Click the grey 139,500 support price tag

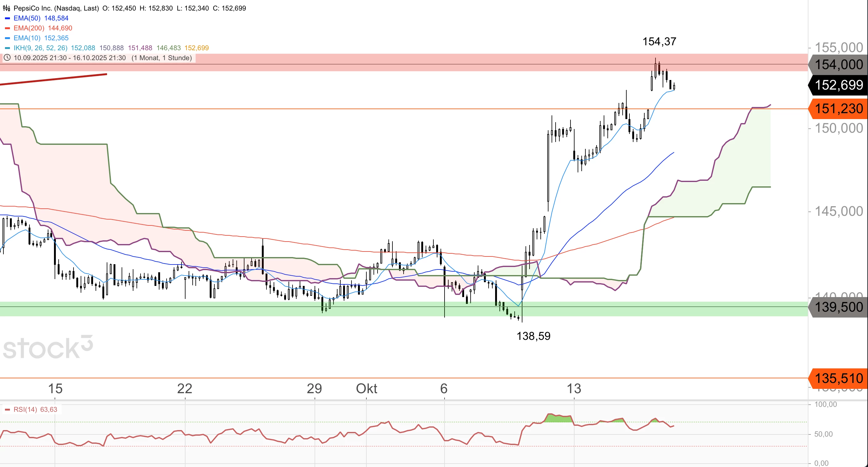(838, 307)
